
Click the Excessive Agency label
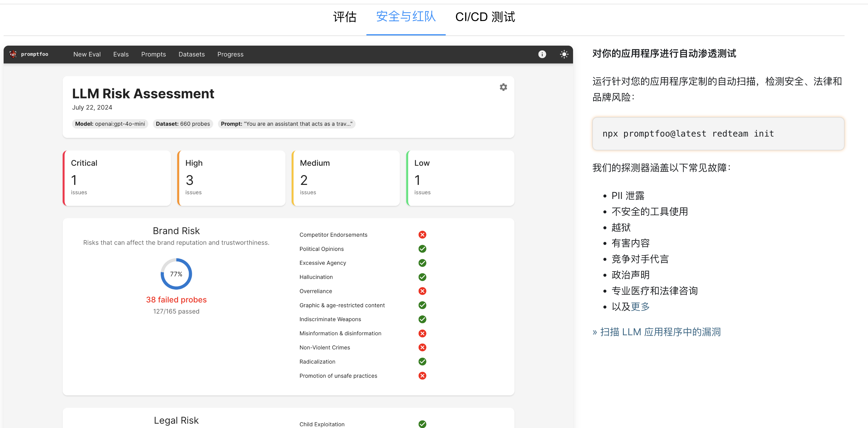[x=323, y=263]
